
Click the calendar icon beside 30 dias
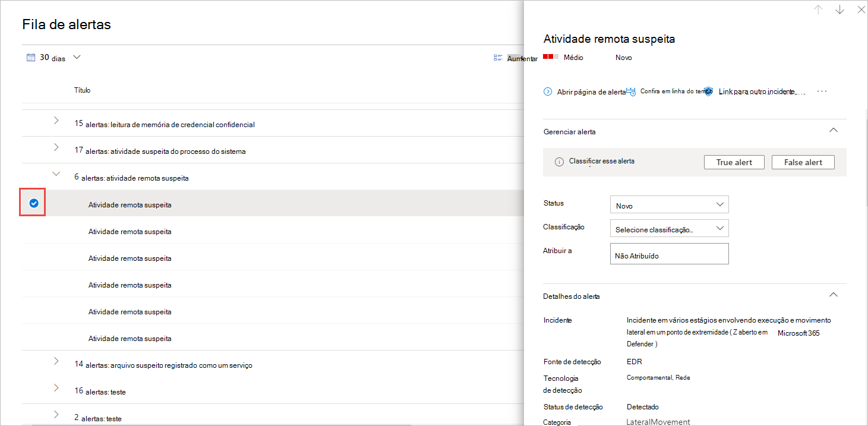point(31,58)
